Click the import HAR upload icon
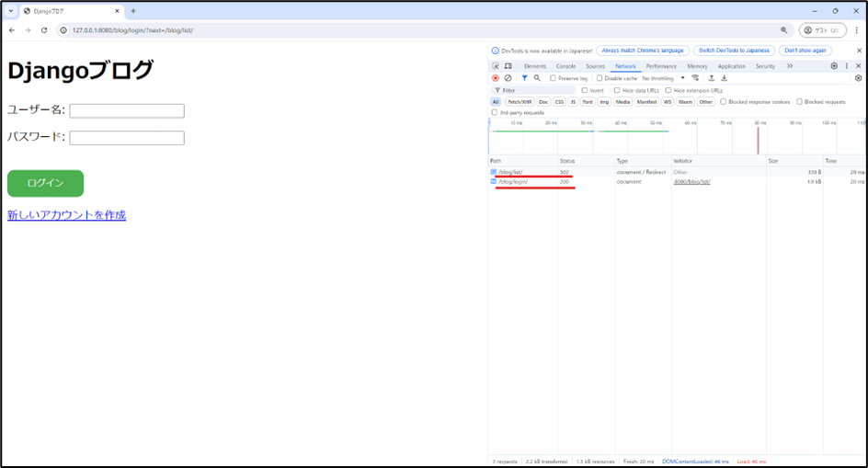The image size is (868, 468). [712, 78]
